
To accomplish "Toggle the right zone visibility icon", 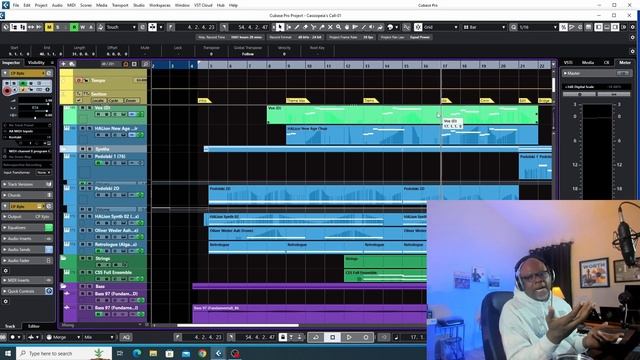I will click(615, 27).
